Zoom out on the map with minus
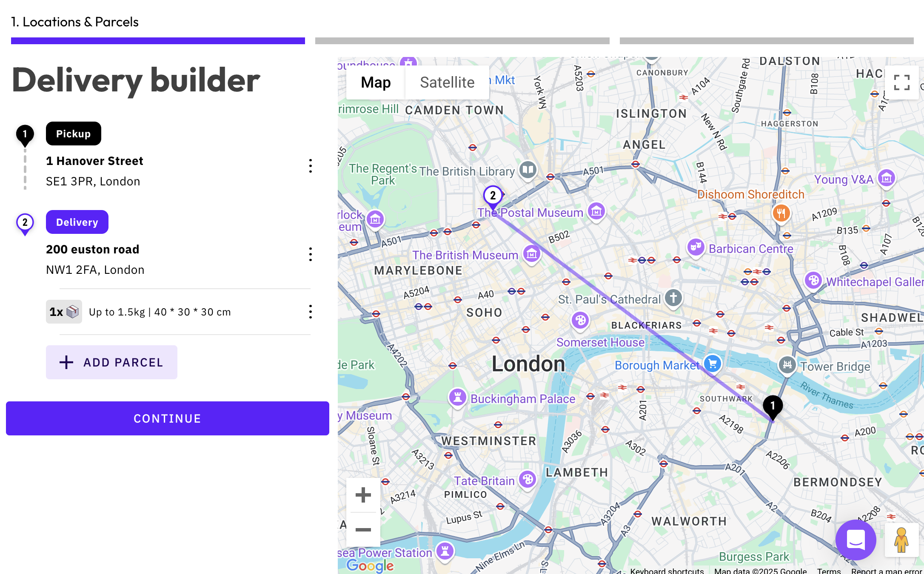This screenshot has width=924, height=574. [x=363, y=529]
